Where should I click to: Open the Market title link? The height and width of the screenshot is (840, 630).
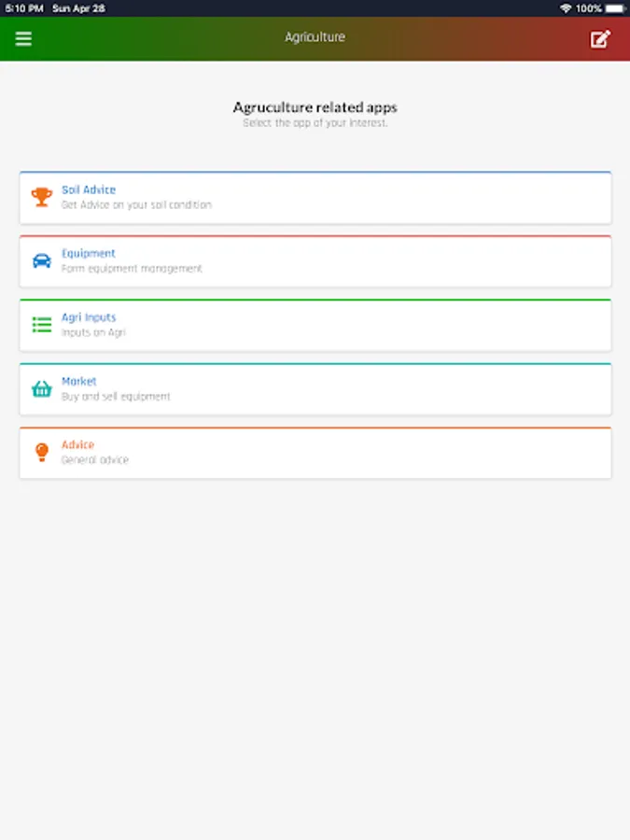(79, 381)
